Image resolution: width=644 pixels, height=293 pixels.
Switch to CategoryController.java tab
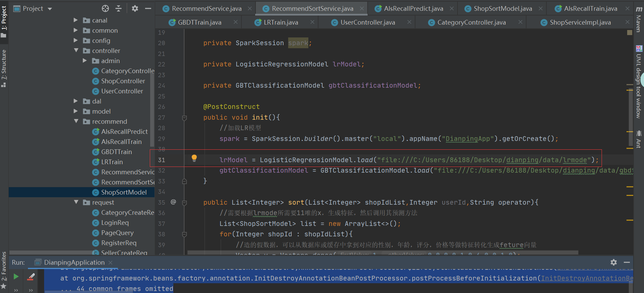coord(471,23)
